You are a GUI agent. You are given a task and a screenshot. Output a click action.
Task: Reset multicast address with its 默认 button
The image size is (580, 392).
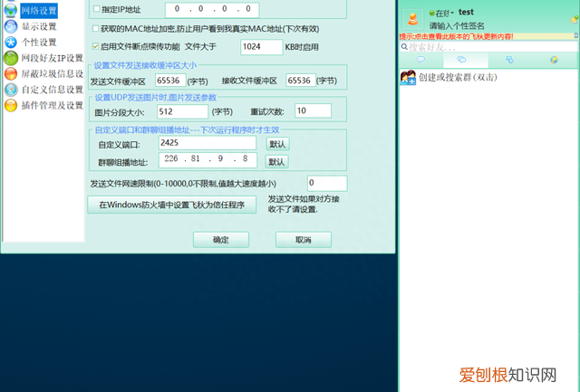(x=276, y=161)
